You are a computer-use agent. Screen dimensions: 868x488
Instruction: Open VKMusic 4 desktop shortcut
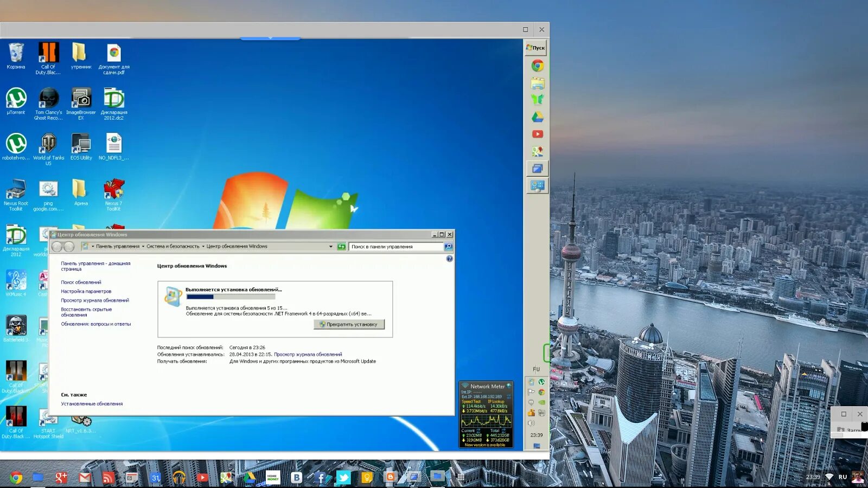point(16,283)
